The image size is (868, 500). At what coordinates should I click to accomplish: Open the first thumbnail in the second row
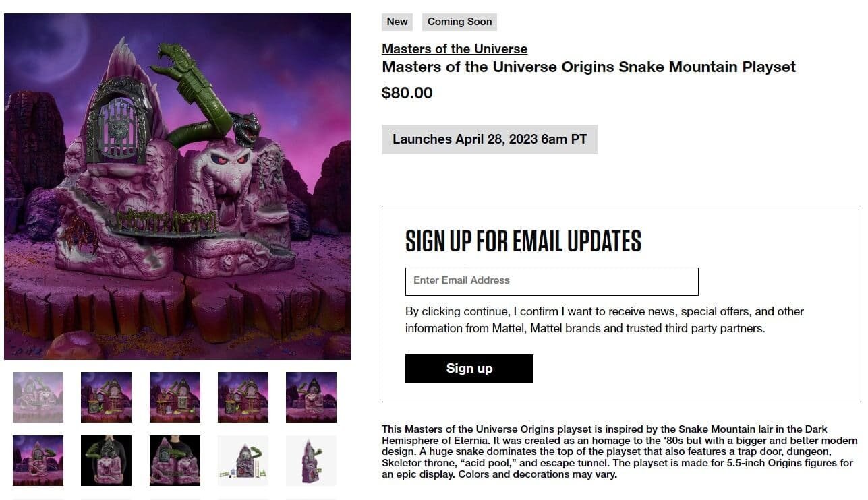37,460
